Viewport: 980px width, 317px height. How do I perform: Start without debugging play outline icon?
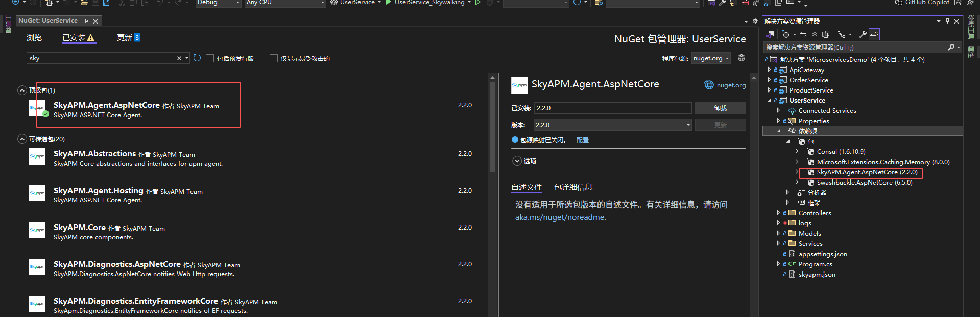click(x=478, y=3)
